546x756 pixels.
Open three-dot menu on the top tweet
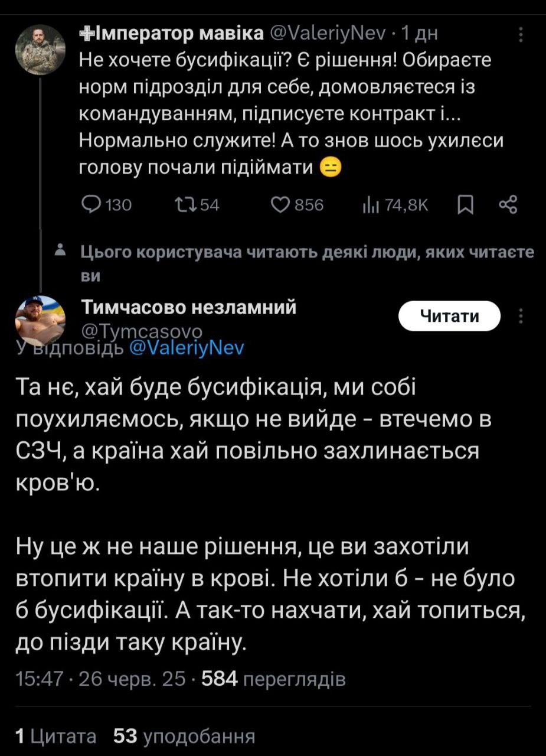521,35
